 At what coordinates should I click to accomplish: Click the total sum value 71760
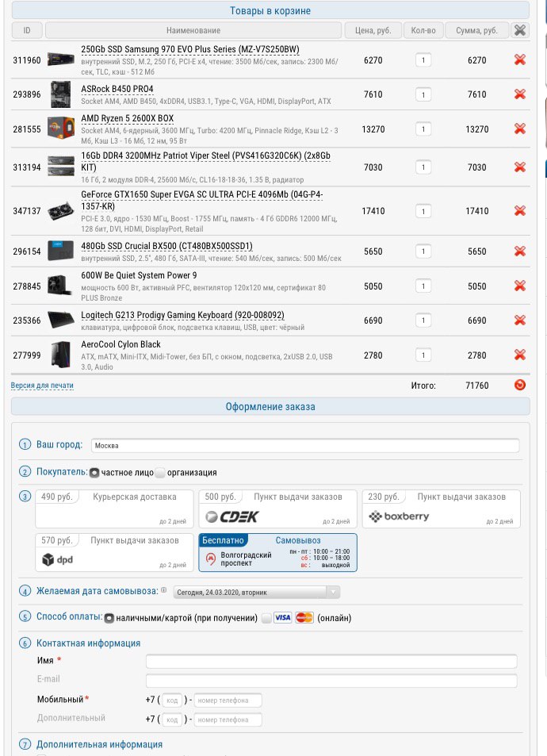476,386
